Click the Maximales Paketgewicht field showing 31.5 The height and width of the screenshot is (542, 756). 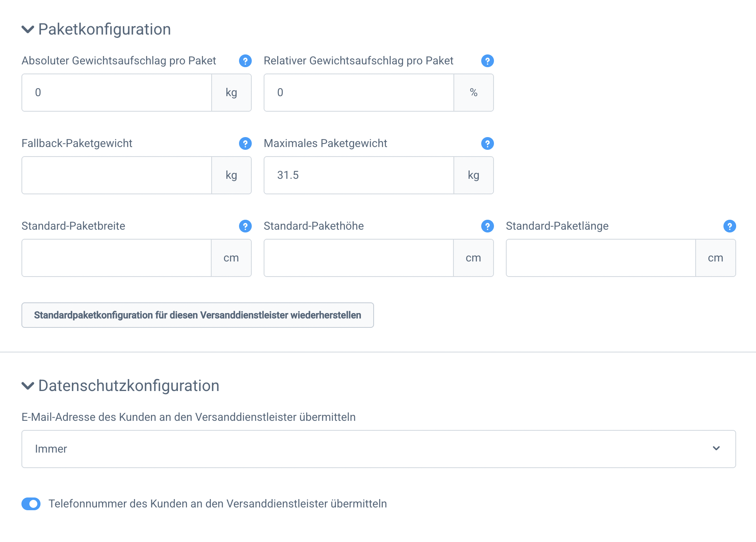click(359, 175)
